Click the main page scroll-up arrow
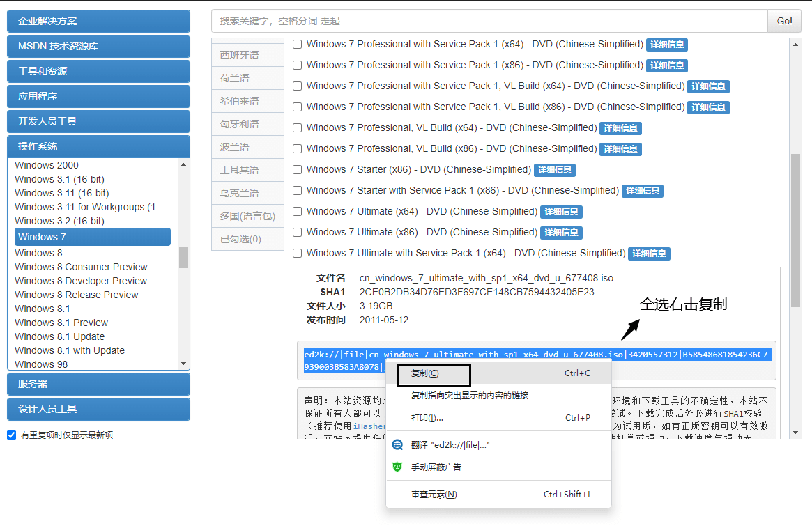The width and height of the screenshot is (812, 528). click(795, 45)
